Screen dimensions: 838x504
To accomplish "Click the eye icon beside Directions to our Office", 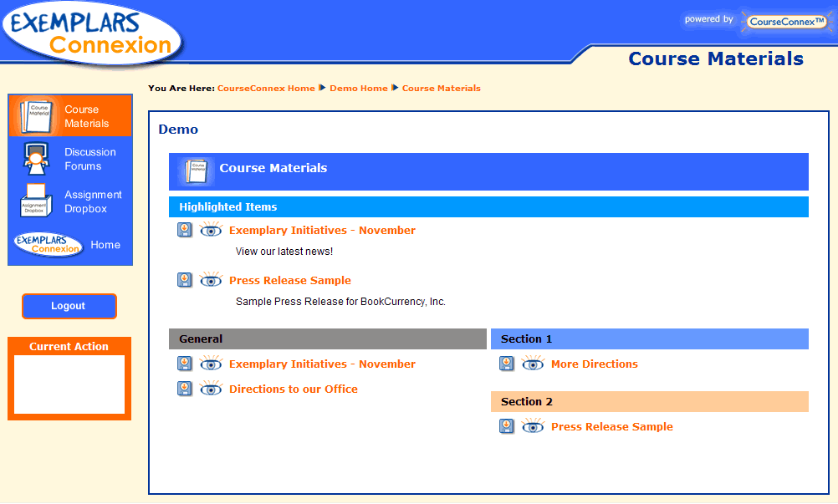I will tap(211, 389).
